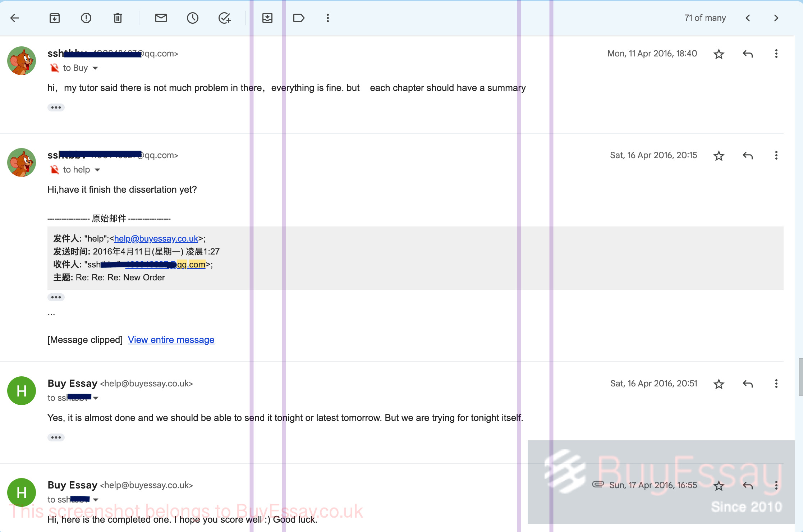Image resolution: width=803 pixels, height=532 pixels.
Task: Show trimmed content below quoted New Order header
Action: coord(56,297)
